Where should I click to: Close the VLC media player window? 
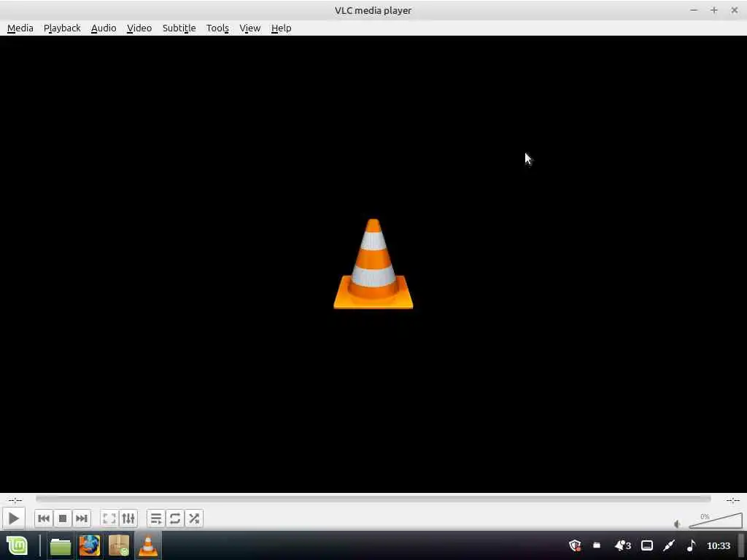click(734, 10)
